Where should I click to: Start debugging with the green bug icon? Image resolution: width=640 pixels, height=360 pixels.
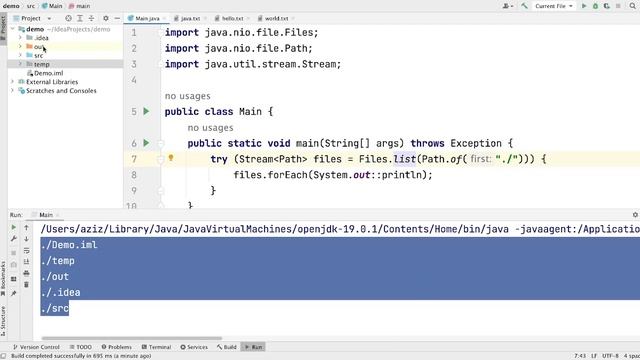tap(596, 6)
